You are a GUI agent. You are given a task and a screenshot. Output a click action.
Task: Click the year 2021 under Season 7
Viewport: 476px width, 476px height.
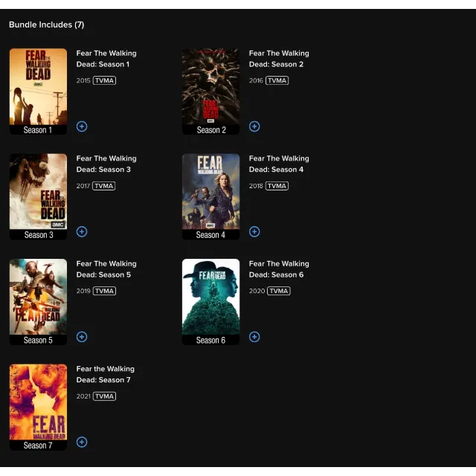tap(83, 396)
